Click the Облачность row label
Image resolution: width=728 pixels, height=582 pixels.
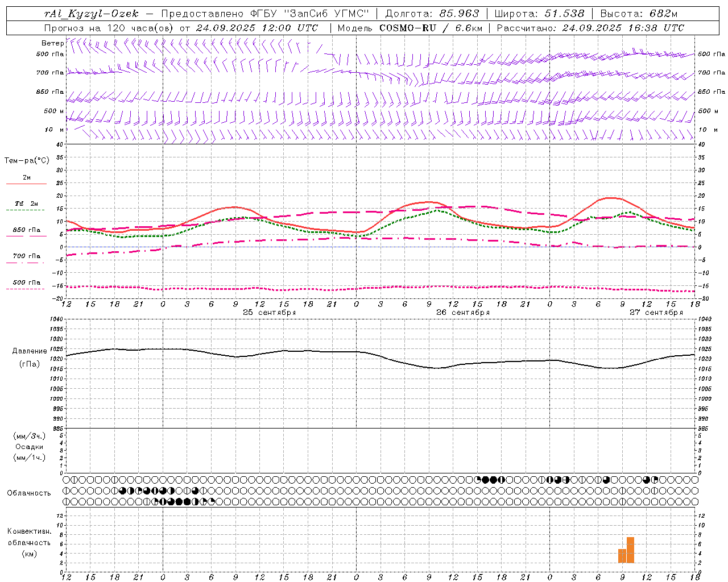click(x=29, y=493)
